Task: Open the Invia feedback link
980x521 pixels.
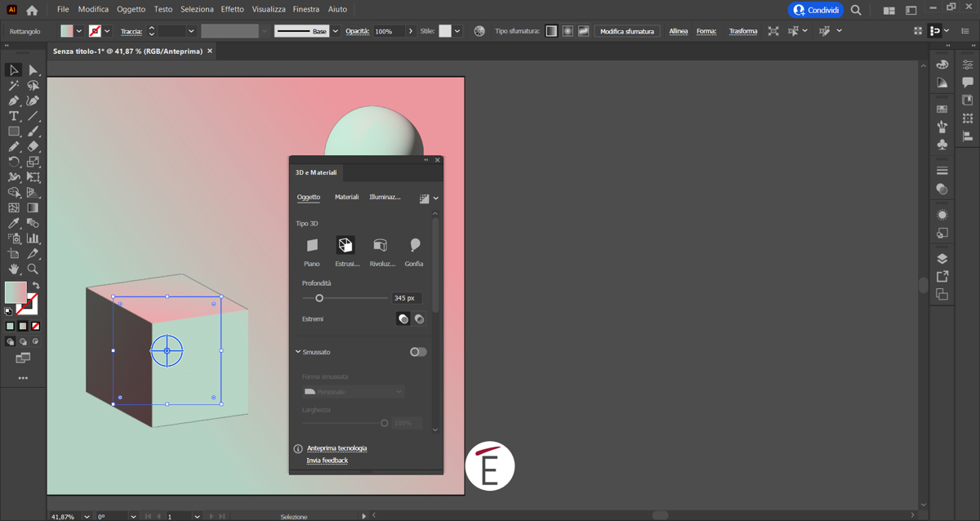Action: pyautogui.click(x=327, y=461)
